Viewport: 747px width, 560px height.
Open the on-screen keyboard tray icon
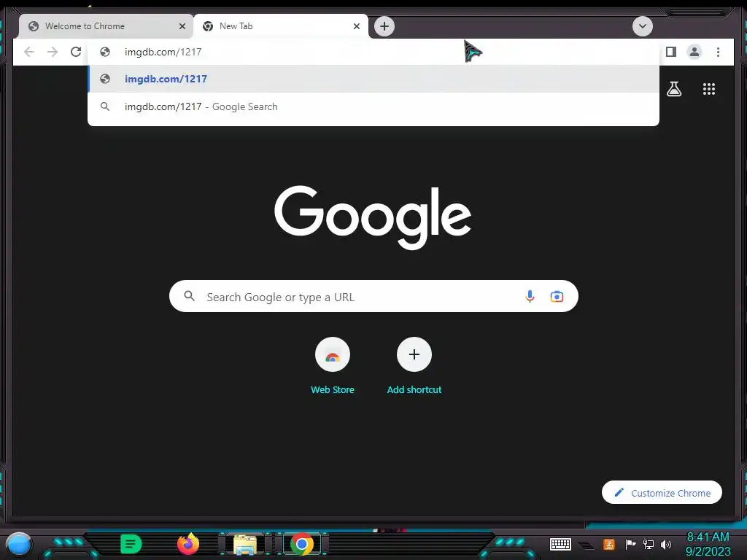[560, 544]
